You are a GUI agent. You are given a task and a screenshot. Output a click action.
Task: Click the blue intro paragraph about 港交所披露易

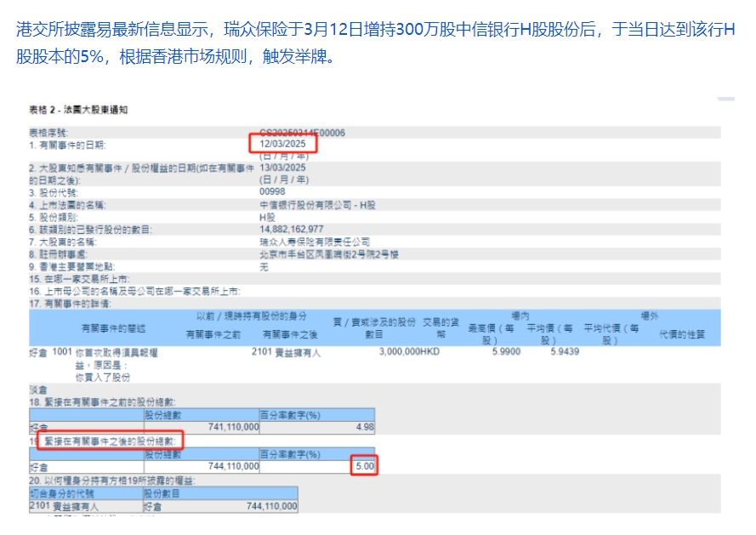[x=375, y=43]
